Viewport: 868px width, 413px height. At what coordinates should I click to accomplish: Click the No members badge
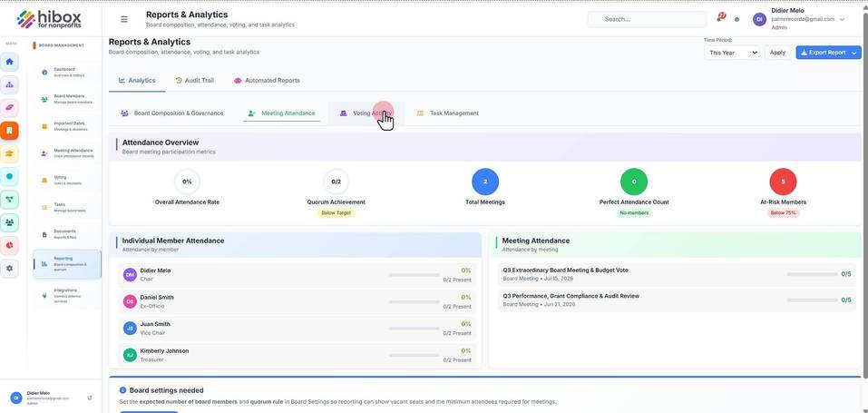click(634, 213)
